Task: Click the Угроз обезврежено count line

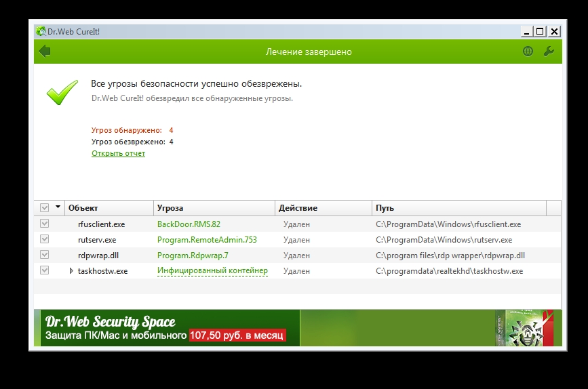Action: [132, 142]
